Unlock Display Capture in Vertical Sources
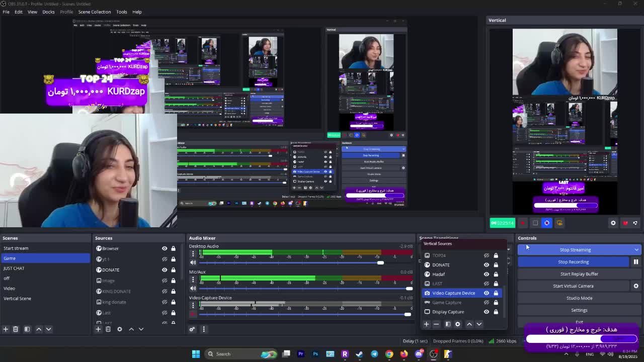Viewport: 644px width, 362px height. (x=496, y=312)
